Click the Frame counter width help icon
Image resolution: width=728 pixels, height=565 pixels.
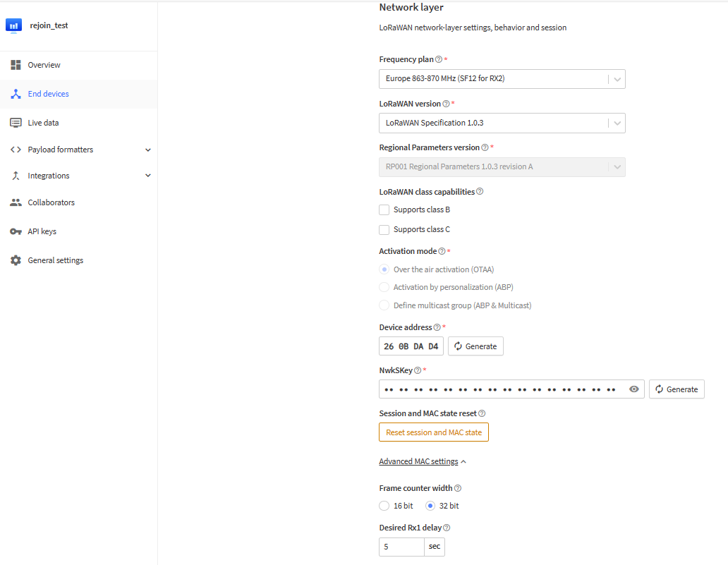coord(458,488)
